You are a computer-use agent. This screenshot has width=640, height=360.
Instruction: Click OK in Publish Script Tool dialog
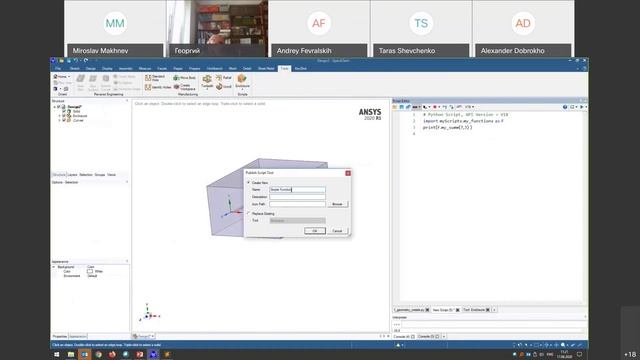point(315,231)
